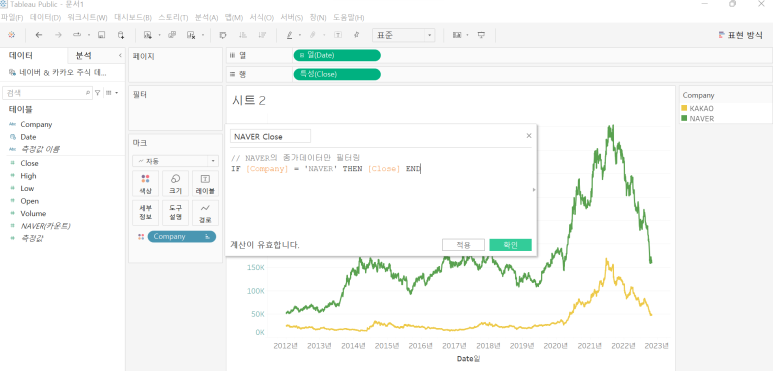Open dropdown arrow beside show cards icon
The width and height of the screenshot is (773, 371).
[467, 35]
